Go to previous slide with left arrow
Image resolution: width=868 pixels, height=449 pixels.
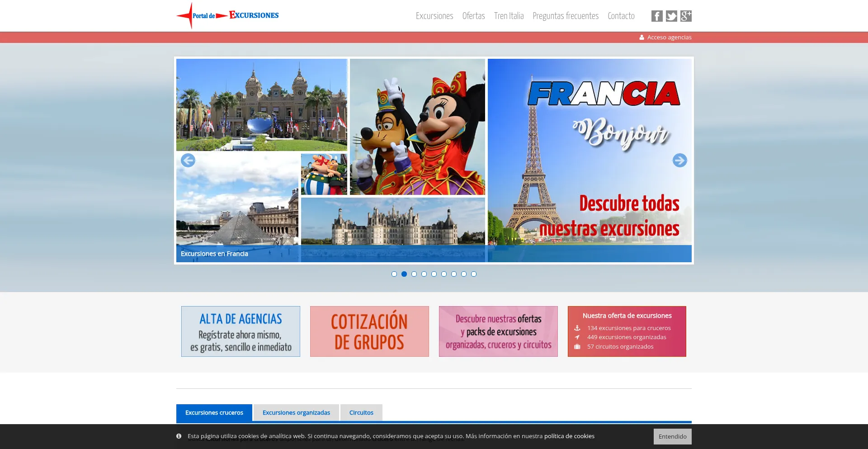pos(188,161)
